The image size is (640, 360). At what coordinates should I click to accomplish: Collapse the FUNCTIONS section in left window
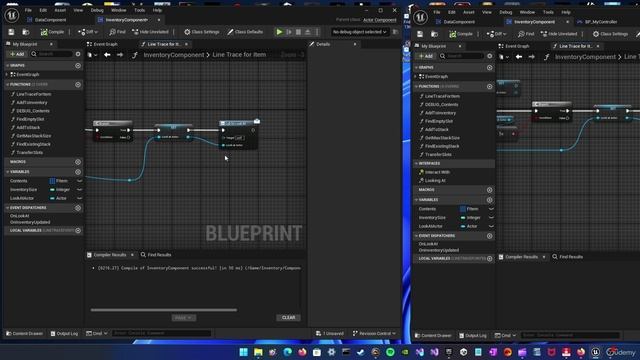pos(7,84)
